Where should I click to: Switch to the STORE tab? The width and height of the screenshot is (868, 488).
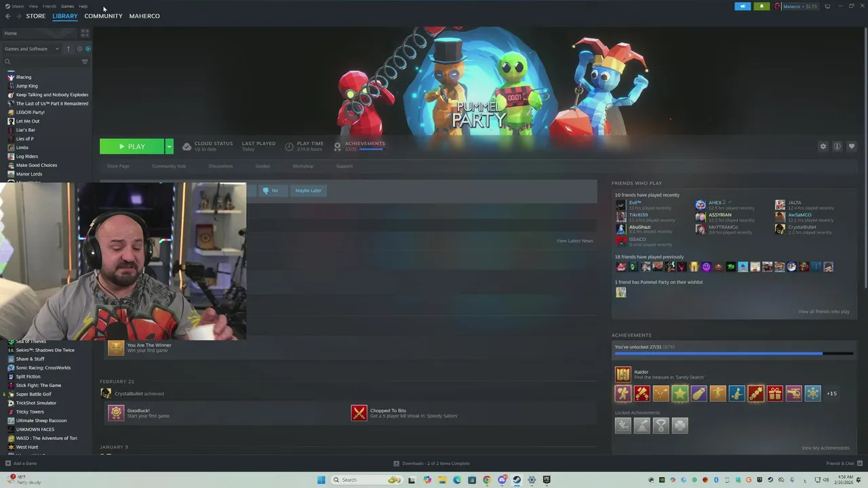tap(36, 16)
